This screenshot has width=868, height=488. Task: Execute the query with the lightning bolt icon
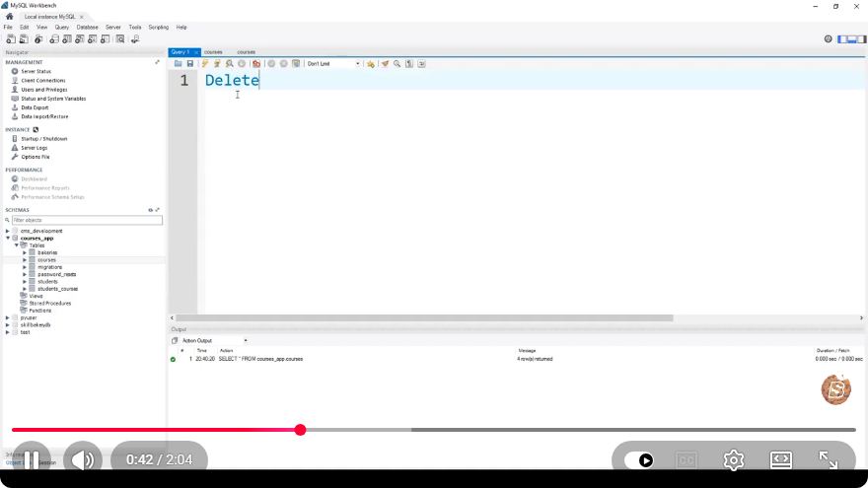coord(205,64)
